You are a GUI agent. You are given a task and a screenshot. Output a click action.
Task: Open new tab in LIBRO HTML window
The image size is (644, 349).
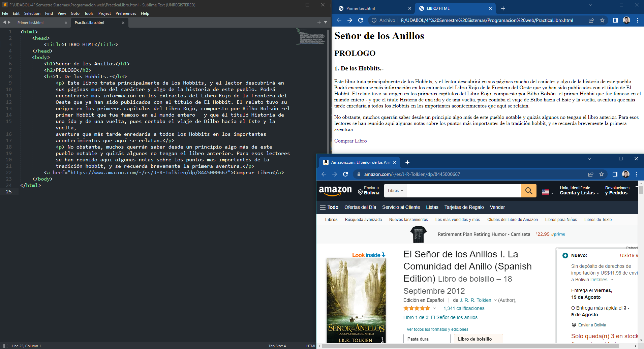click(x=503, y=8)
